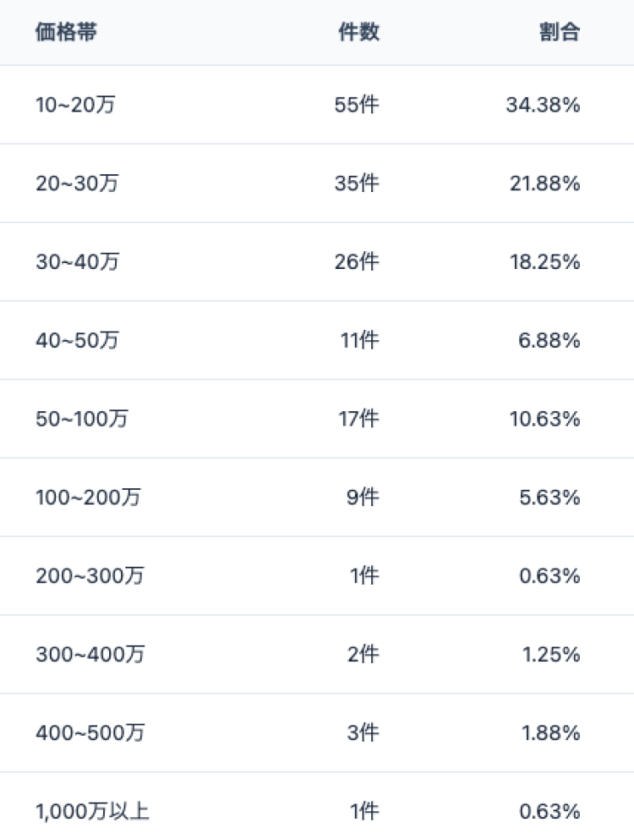The image size is (634, 840).
Task: Click the 件数 column header
Action: [358, 32]
